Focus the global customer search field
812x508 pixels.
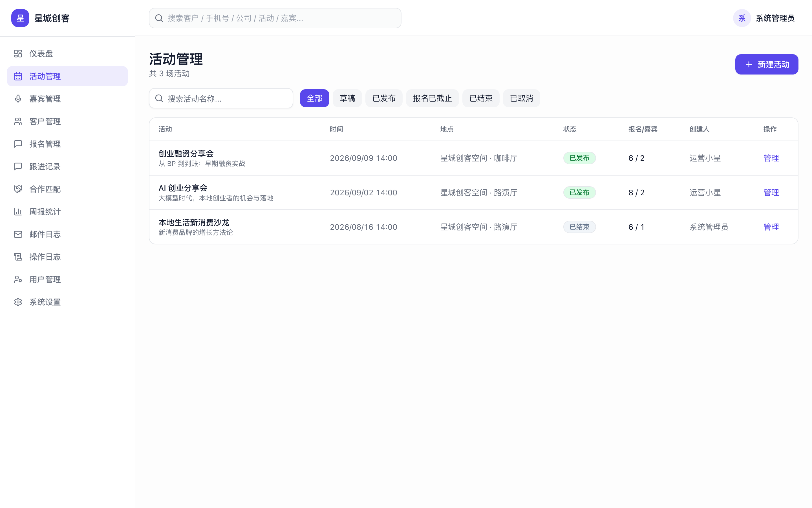click(275, 18)
